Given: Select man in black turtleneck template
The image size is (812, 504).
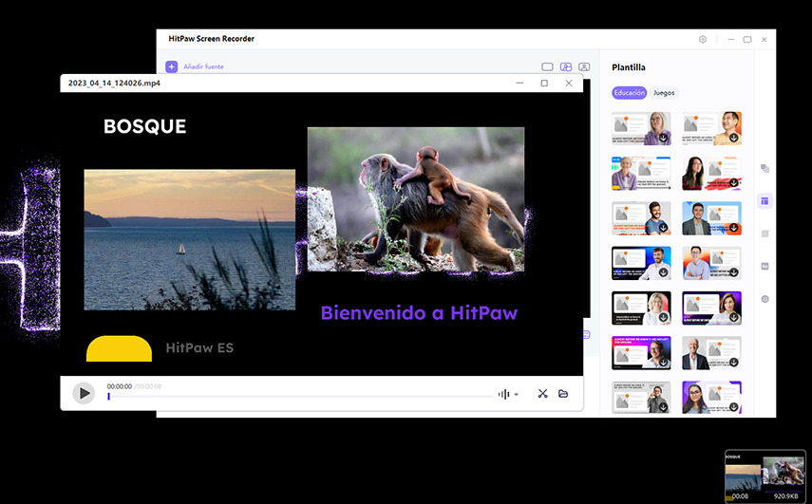Looking at the screenshot, I should tap(641, 398).
